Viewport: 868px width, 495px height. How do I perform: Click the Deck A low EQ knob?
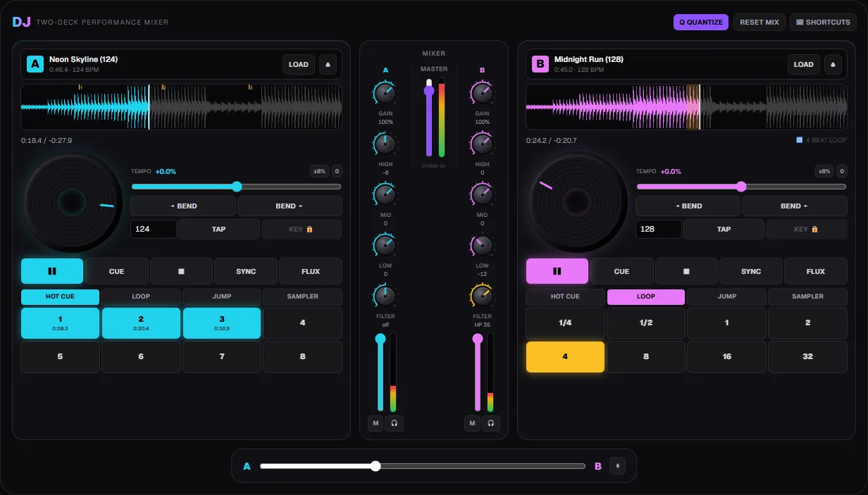pos(385,244)
